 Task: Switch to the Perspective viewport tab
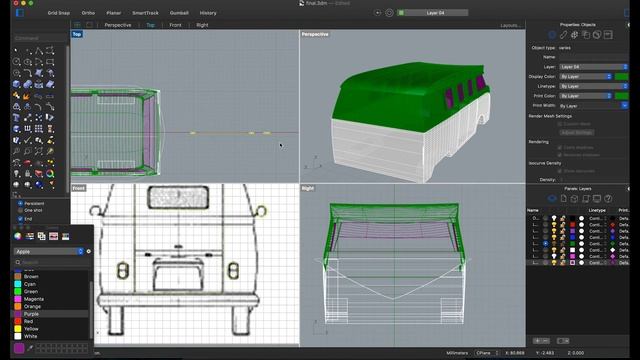click(x=118, y=25)
